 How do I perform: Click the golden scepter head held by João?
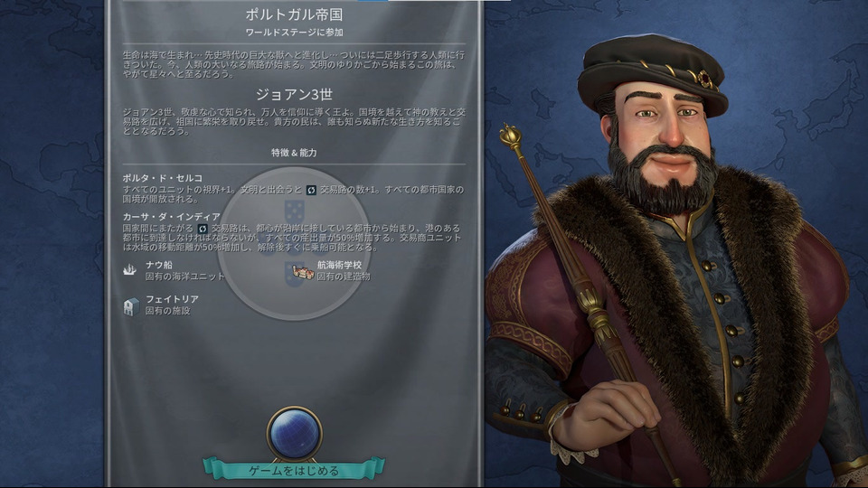[x=510, y=136]
